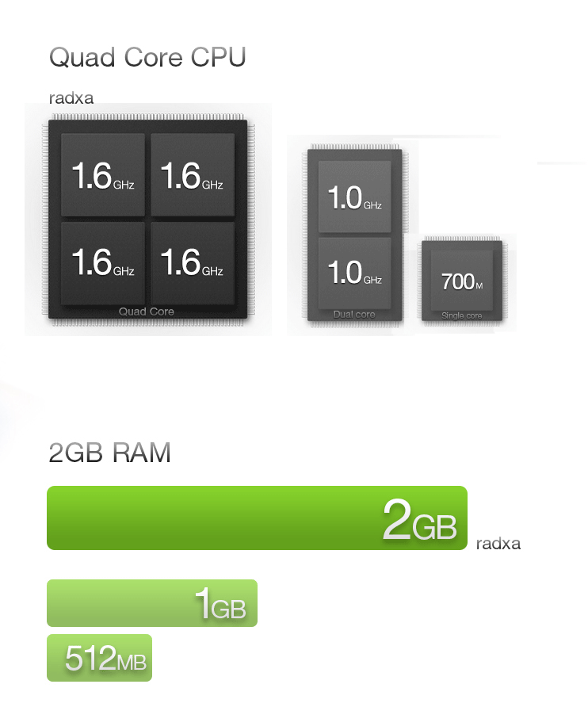Click the 2GB text in bar
Screen dimensions: 588x707
419,520
